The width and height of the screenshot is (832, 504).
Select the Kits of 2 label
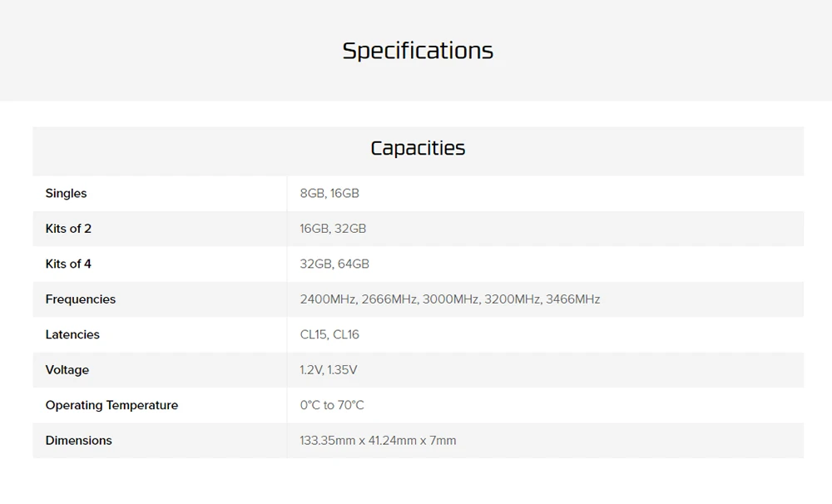pyautogui.click(x=68, y=229)
